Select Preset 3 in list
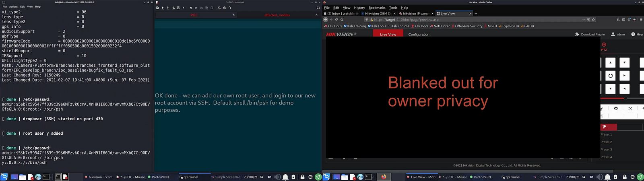644x181 pixels. (606, 149)
